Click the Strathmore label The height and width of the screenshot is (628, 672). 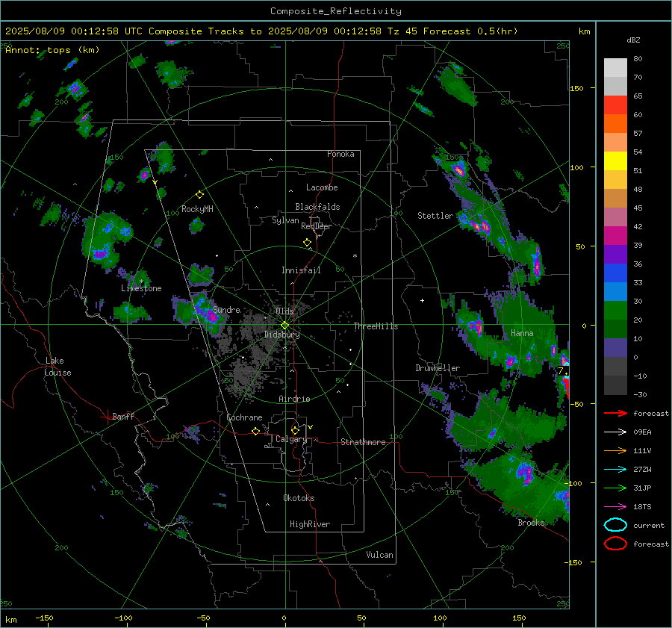(x=363, y=442)
